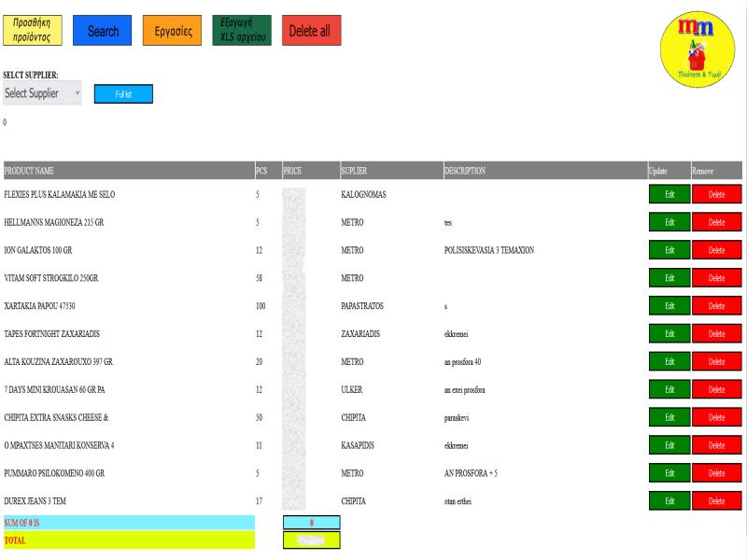Click description an prosfora 40

click(462, 362)
